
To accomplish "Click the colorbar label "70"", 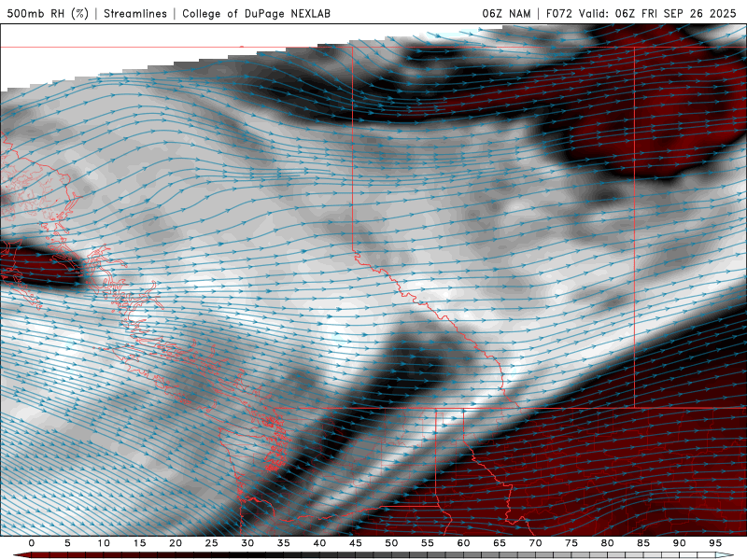I will click(535, 543).
